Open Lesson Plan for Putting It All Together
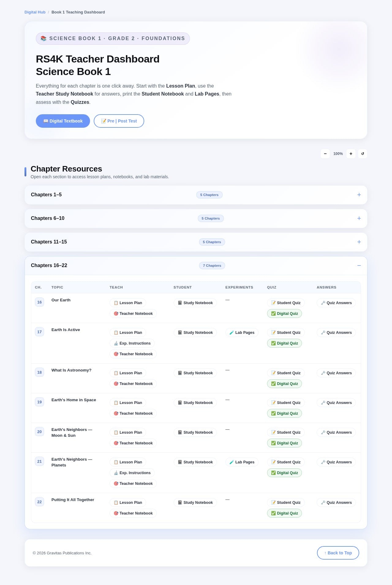This screenshot has height=585, width=392. click(x=128, y=503)
